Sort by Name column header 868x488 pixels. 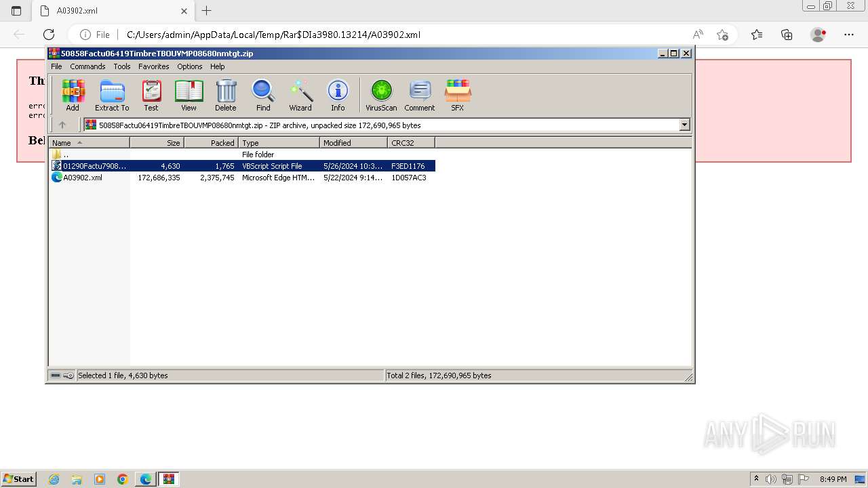[x=89, y=142]
